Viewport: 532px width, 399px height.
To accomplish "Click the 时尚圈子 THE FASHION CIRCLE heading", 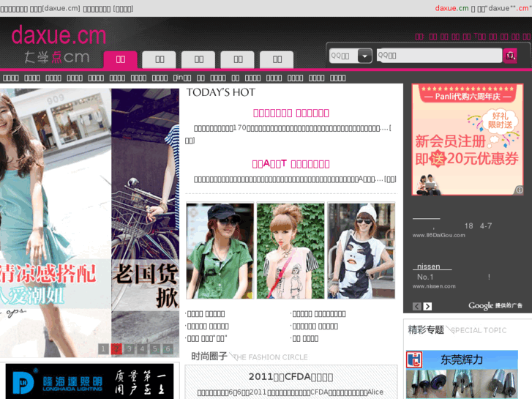I will click(250, 357).
